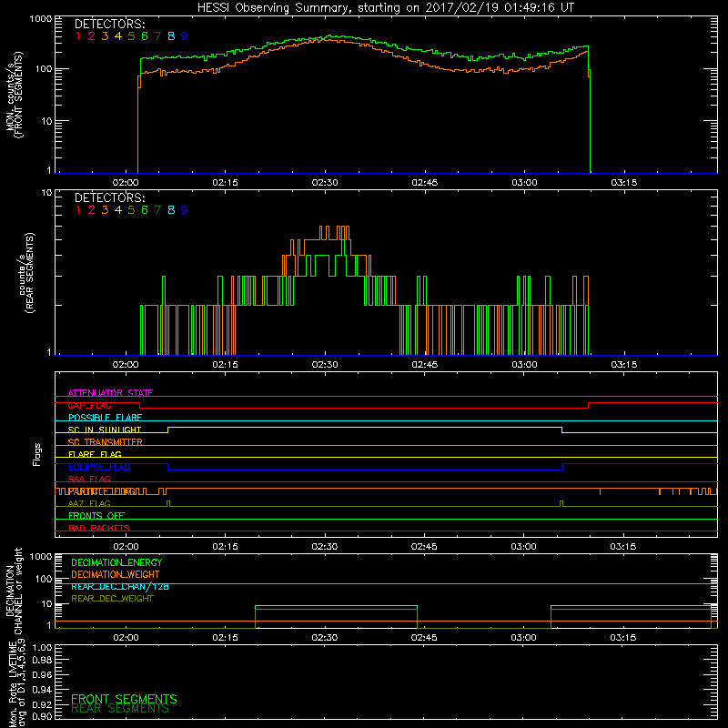Image resolution: width=728 pixels, height=728 pixels.
Task: Click the FLARE_FLAG label
Action: click(95, 454)
